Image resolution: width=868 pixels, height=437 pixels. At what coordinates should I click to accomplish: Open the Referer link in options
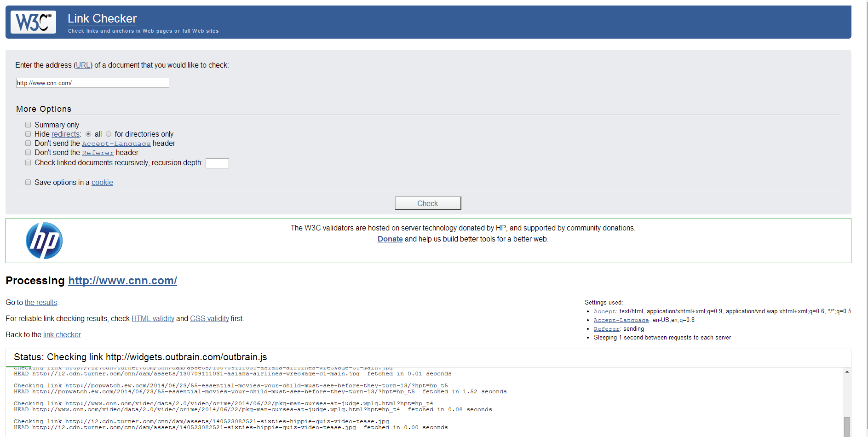click(98, 153)
